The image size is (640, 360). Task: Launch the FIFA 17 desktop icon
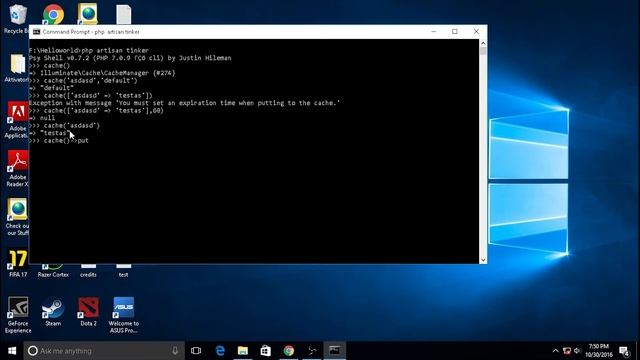[18, 264]
